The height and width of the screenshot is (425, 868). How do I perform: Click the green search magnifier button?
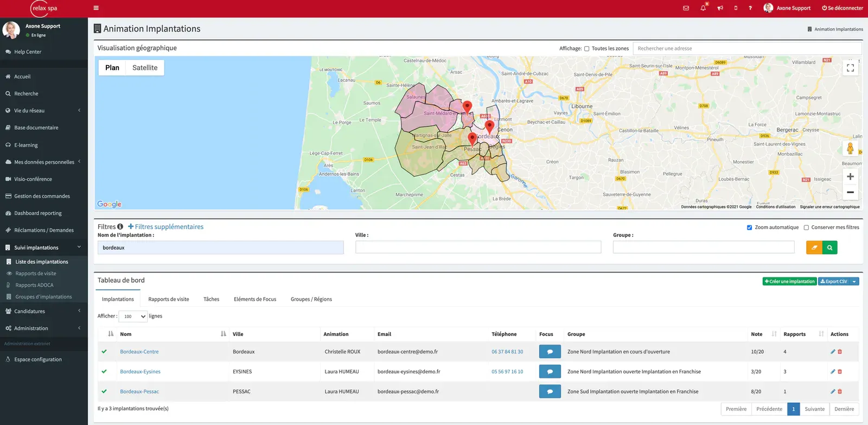829,248
